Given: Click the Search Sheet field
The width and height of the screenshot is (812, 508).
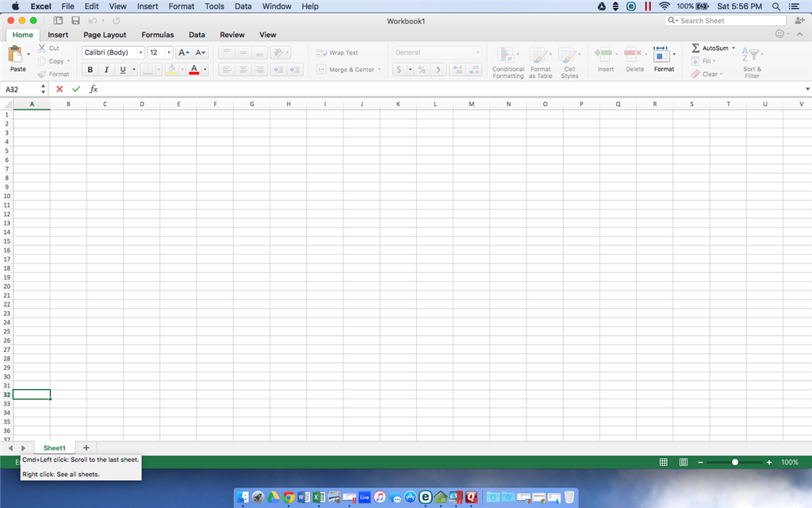Looking at the screenshot, I should tap(726, 20).
